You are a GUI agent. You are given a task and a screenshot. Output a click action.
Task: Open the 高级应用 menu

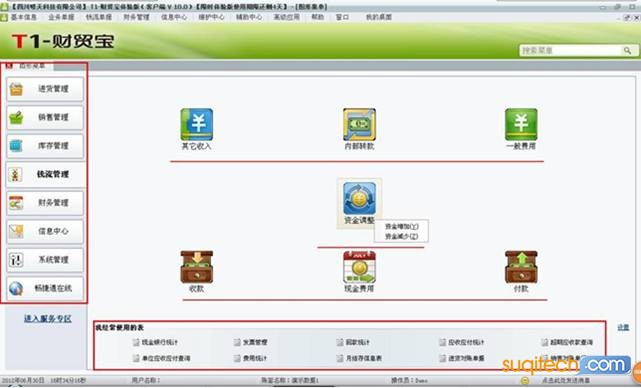286,17
